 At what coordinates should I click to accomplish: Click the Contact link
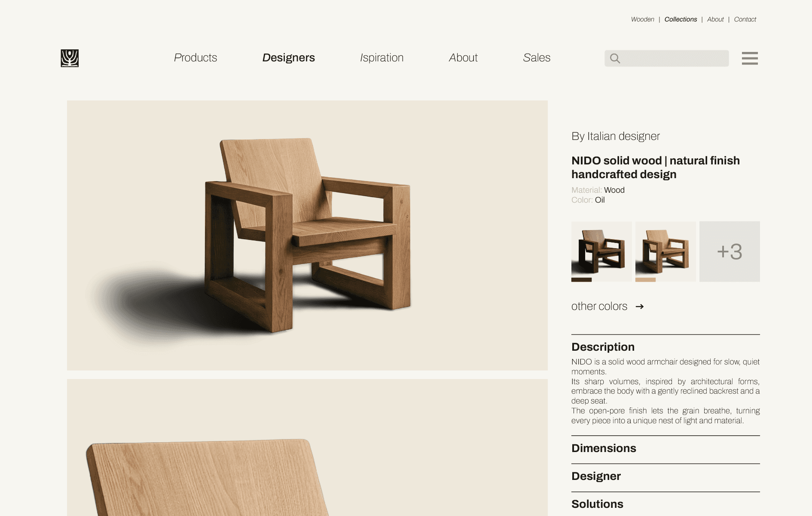[x=745, y=19]
